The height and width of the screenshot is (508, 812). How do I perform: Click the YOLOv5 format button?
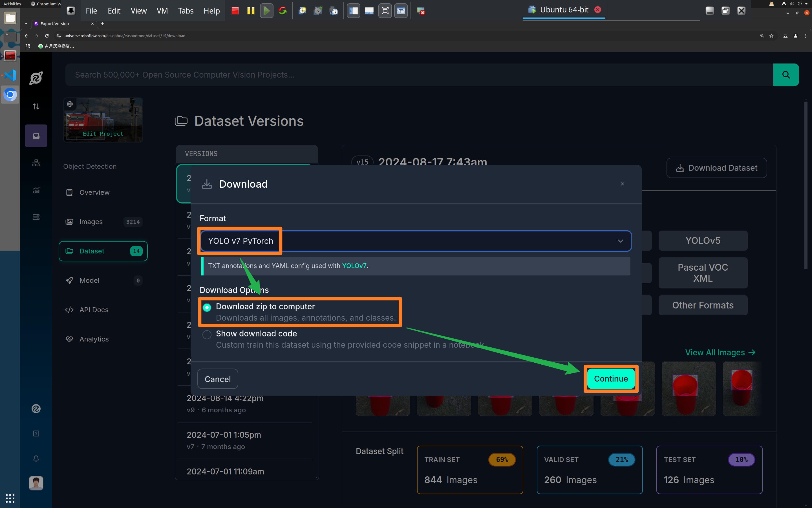click(703, 240)
